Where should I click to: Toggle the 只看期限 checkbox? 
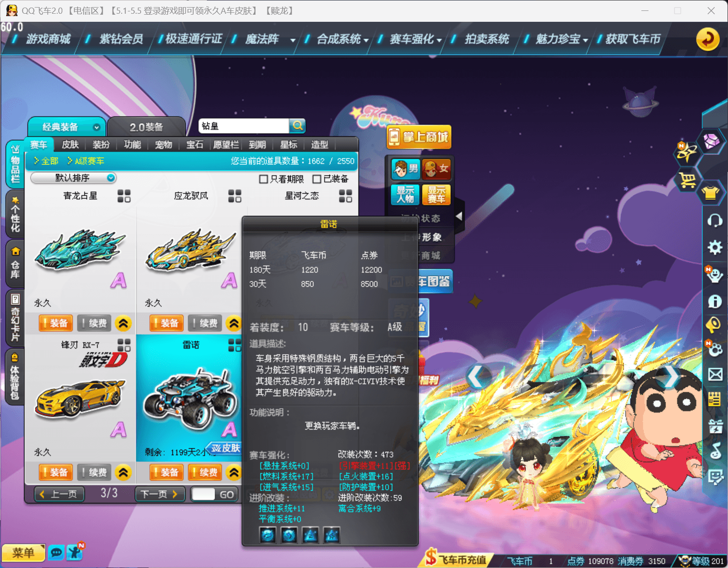coord(264,179)
